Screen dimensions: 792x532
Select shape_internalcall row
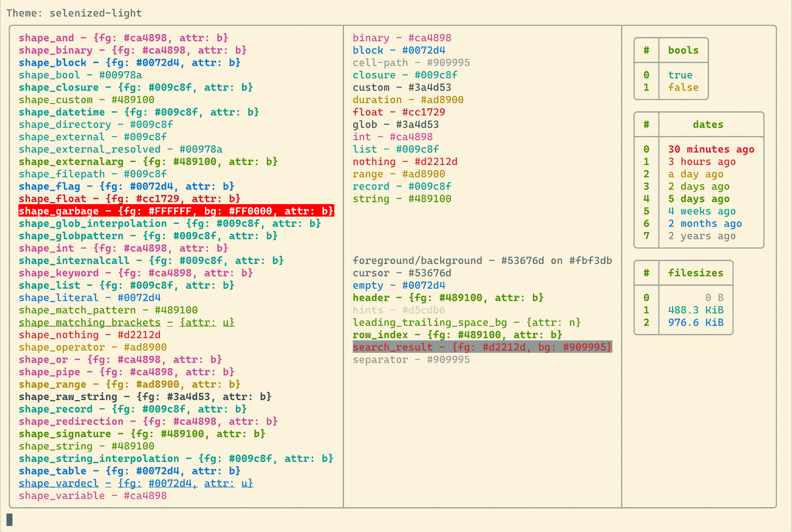[x=151, y=261]
